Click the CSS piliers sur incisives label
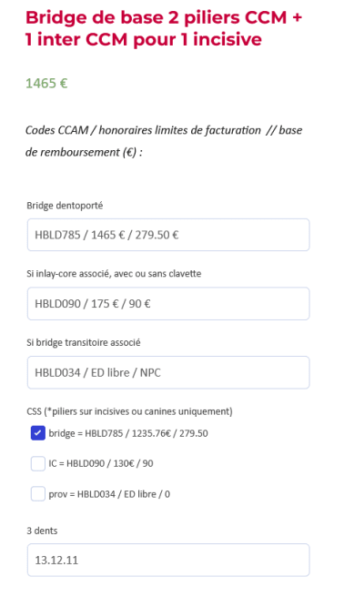The width and height of the screenshot is (364, 597). pyautogui.click(x=129, y=411)
